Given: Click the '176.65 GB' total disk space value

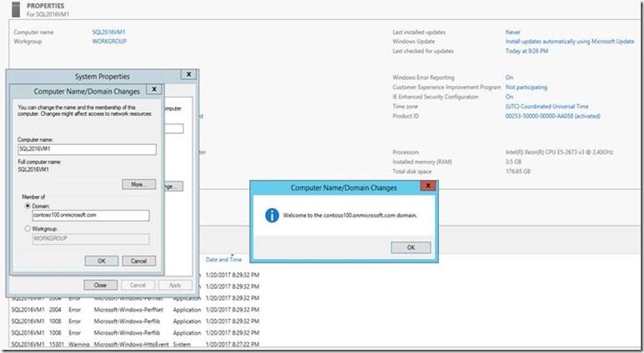Looking at the screenshot, I should click(x=518, y=171).
